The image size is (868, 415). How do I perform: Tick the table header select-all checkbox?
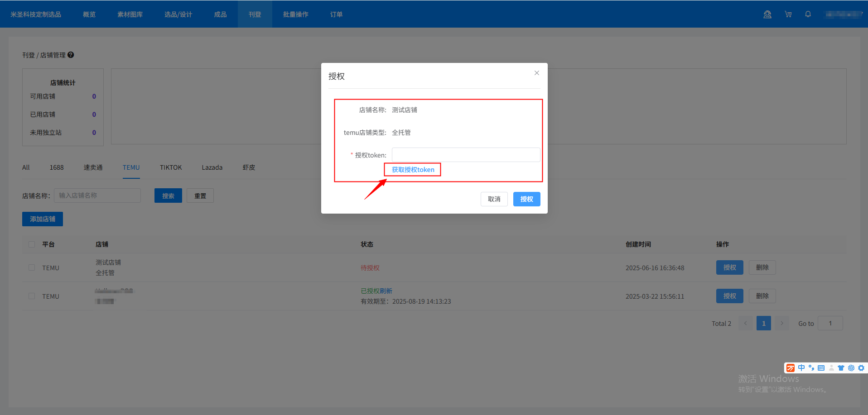pyautogui.click(x=32, y=244)
